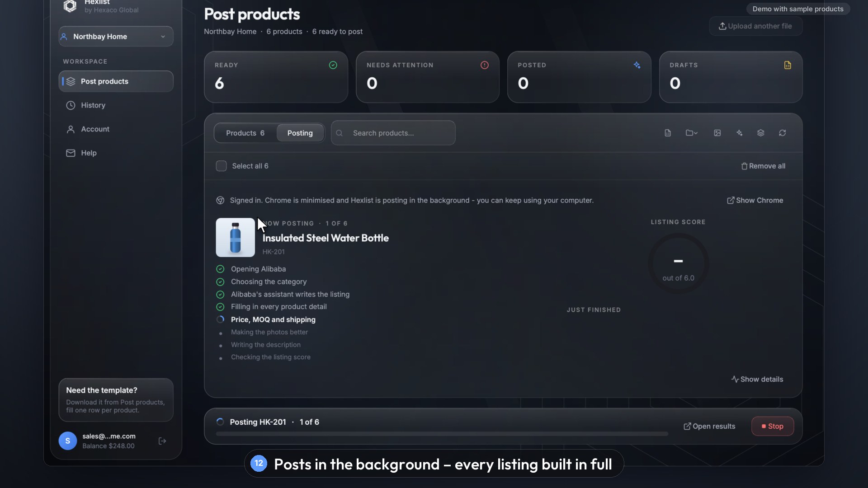The image size is (868, 488).
Task: Click the "Opening Alibaba" step
Action: (258, 269)
